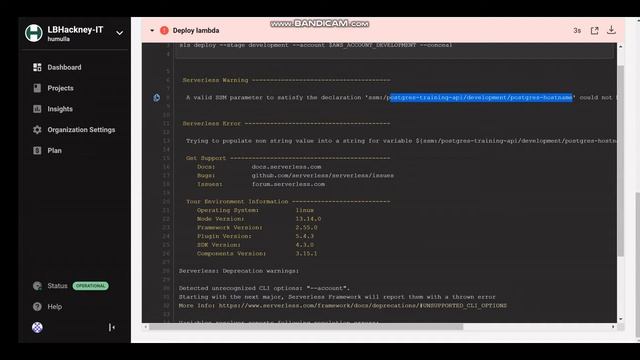Click the deprecations UNSUPPORTED_CLI_OPTIONS URL
This screenshot has height=360, width=640.
tap(363, 305)
